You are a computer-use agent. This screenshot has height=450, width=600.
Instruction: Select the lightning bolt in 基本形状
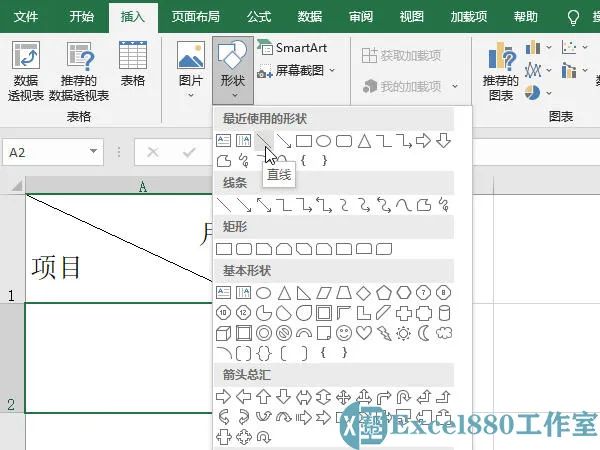click(x=384, y=333)
